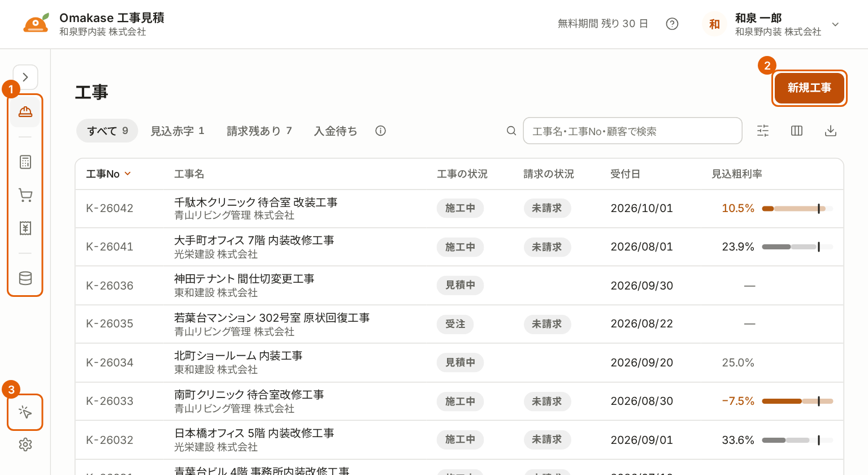Open the user account dropdown chevron
Screen dimensions: 868x475
click(835, 24)
